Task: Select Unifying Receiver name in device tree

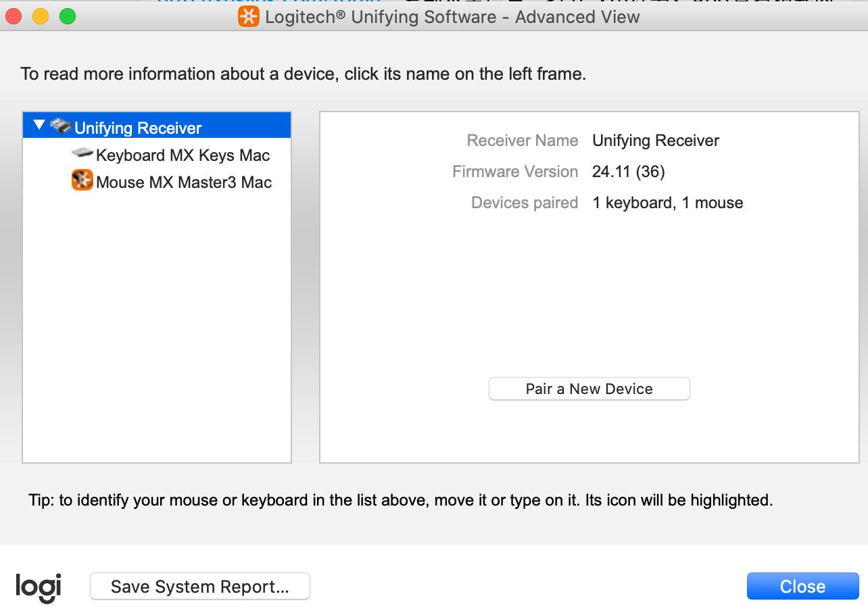Action: tap(138, 128)
